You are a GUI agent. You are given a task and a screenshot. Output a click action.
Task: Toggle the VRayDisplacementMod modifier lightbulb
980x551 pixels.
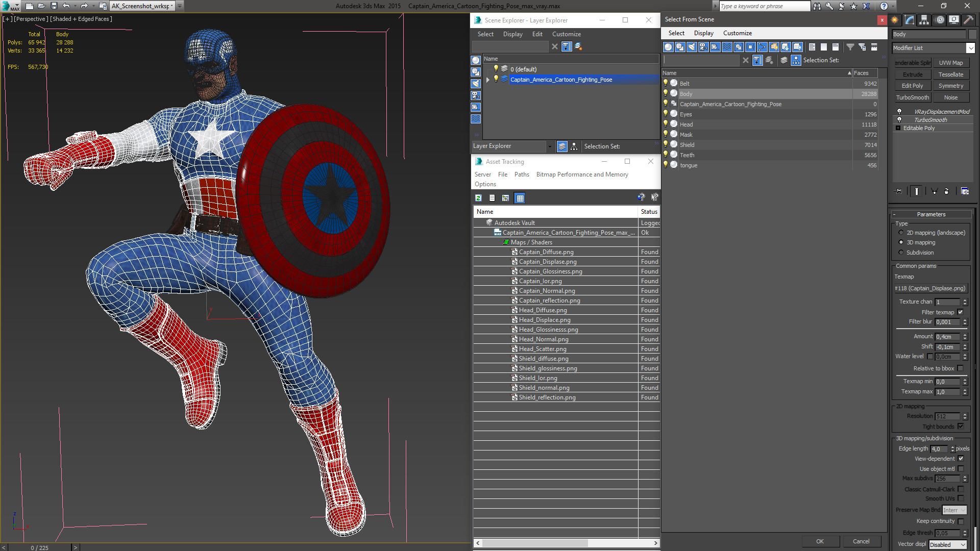tap(899, 111)
